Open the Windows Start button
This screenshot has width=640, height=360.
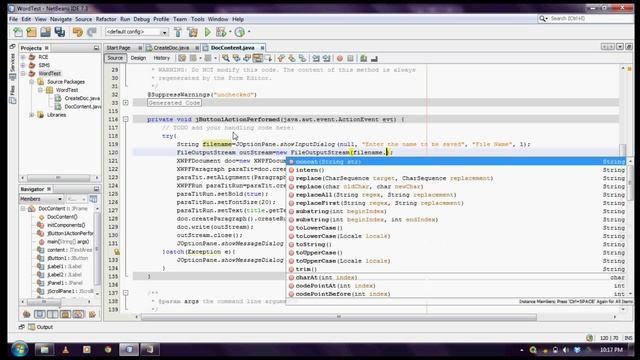19,349
